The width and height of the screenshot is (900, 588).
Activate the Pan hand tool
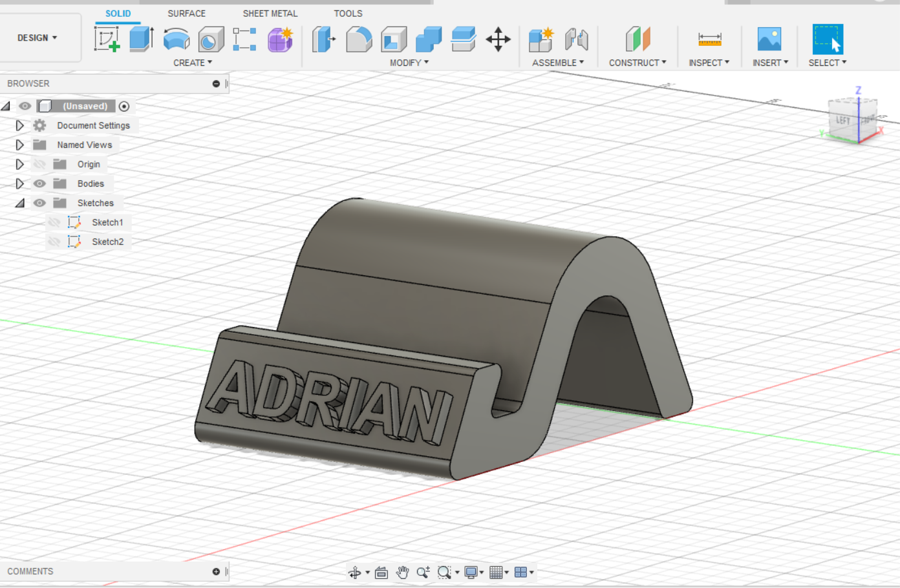402,572
